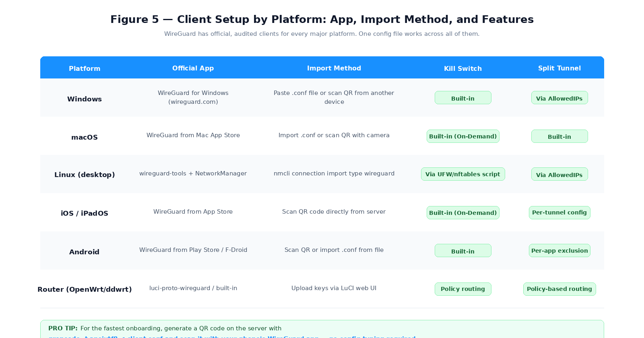This screenshot has height=338, width=644.
Task: Click the Android Kill Switch Built-in badge
Action: pyautogui.click(x=463, y=251)
